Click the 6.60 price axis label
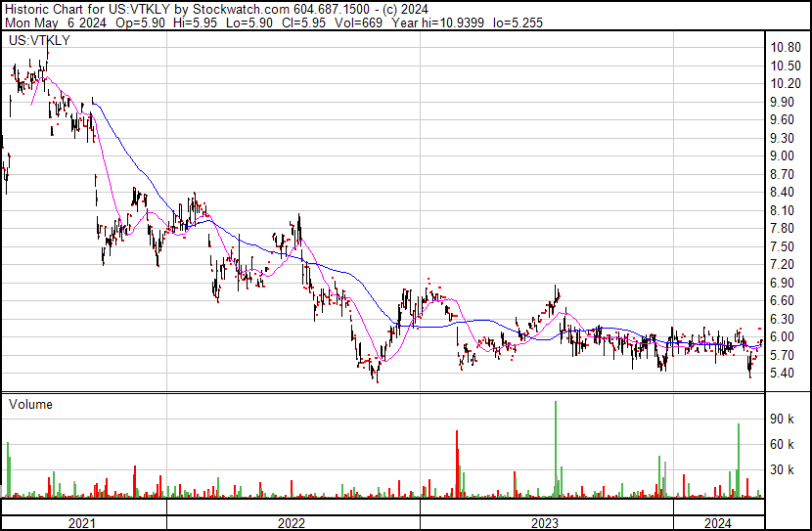Image resolution: width=812 pixels, height=531 pixels. pyautogui.click(x=782, y=301)
